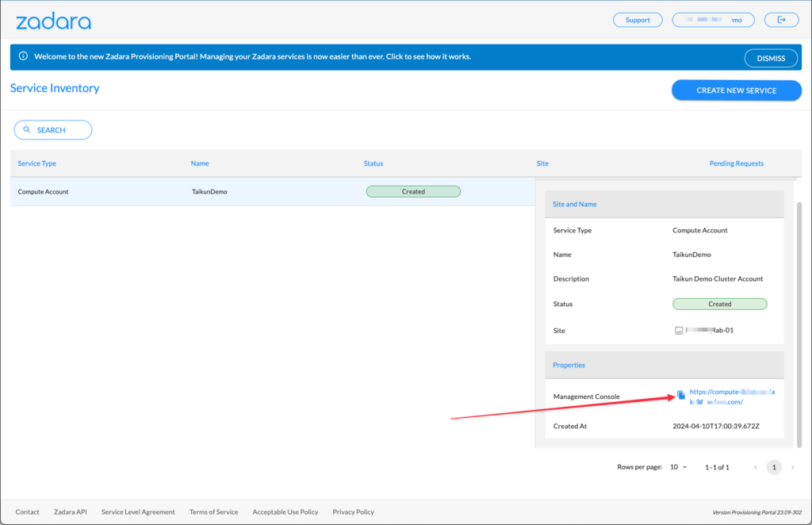The height and width of the screenshot is (525, 812).
Task: Click the Support button
Action: coord(638,19)
